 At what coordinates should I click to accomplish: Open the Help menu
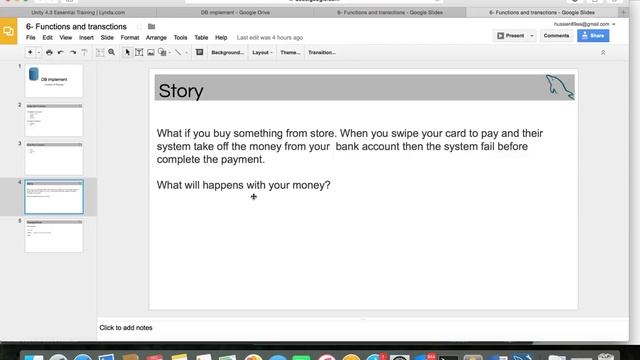pos(221,38)
